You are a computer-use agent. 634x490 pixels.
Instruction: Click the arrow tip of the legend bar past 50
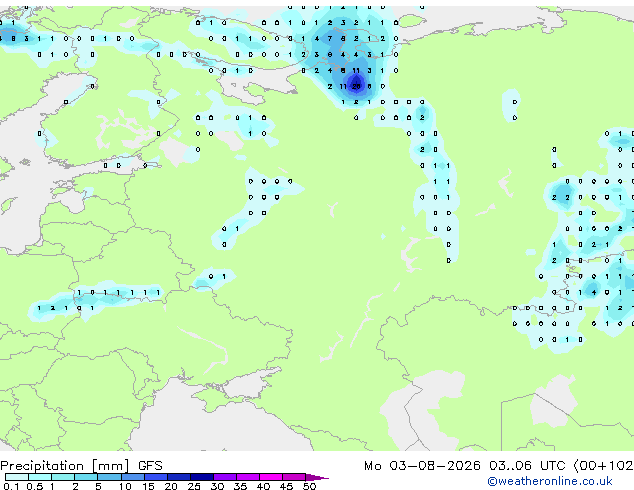click(x=319, y=477)
